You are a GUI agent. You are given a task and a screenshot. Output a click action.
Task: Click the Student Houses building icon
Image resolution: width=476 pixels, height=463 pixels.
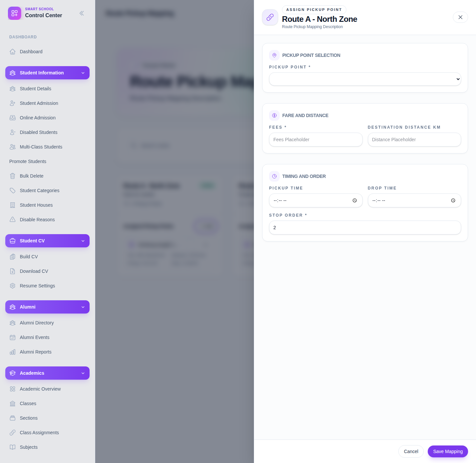(13, 205)
